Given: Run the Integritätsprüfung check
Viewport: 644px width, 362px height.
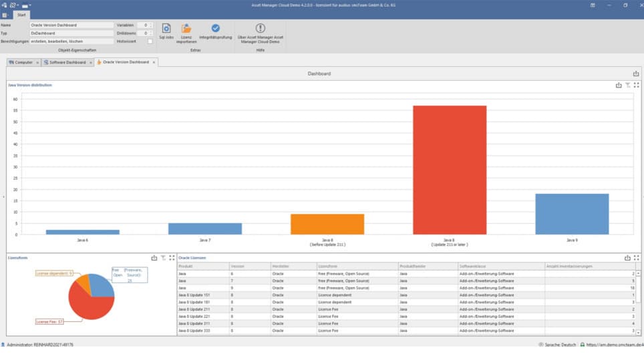Looking at the screenshot, I should [x=216, y=31].
